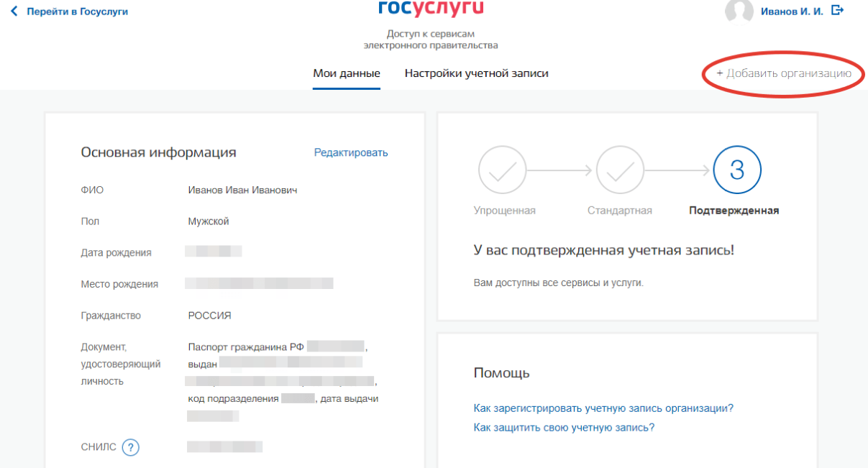Screen dimensions: 868x468
Task: Click the СНИЛС question mark help icon
Action: pyautogui.click(x=130, y=447)
